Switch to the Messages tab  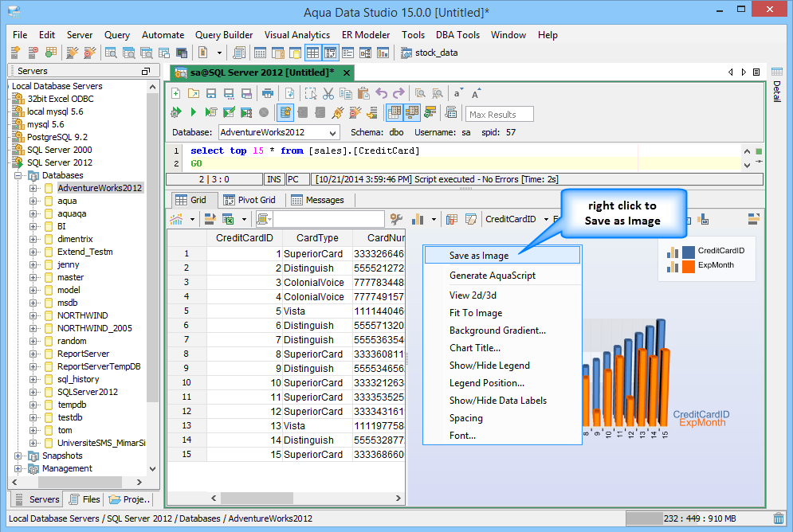click(318, 200)
